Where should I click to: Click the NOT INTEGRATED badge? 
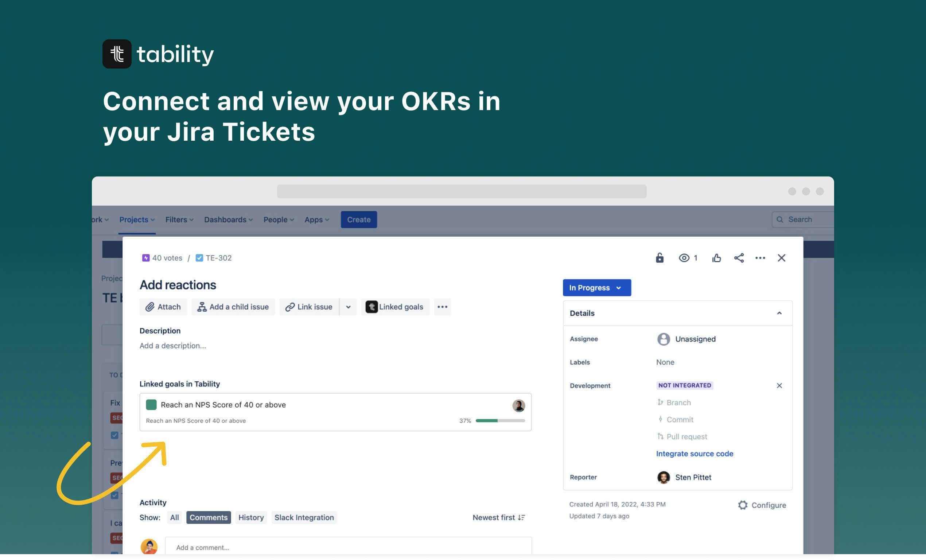tap(685, 385)
